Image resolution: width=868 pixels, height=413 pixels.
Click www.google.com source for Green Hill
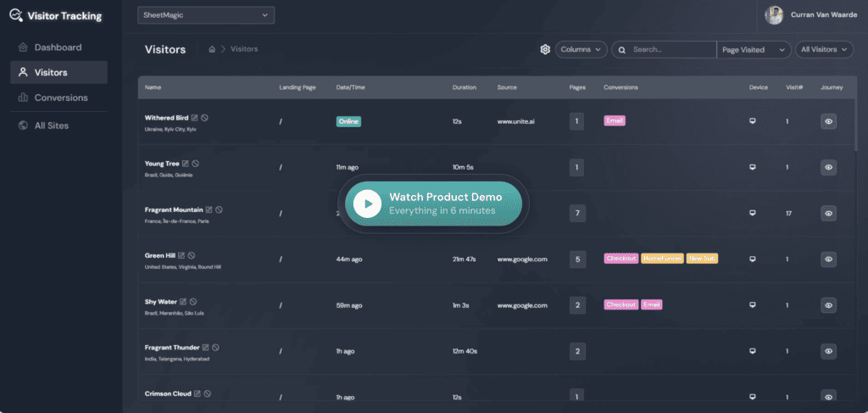coord(522,260)
